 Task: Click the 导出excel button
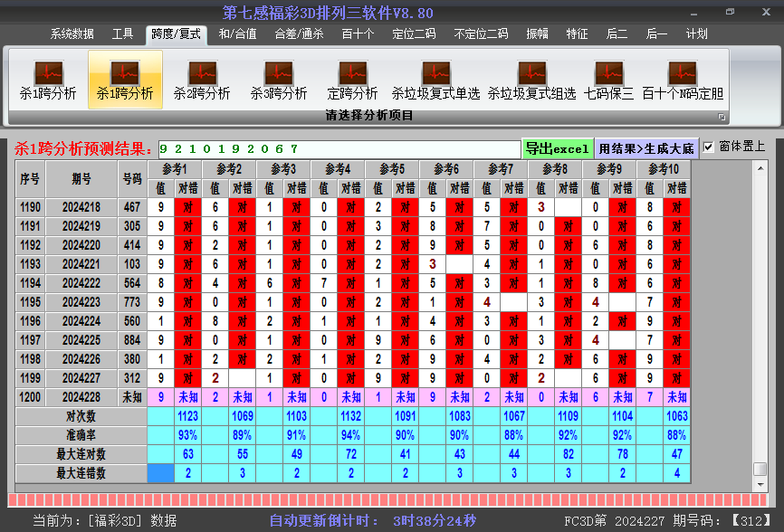tap(557, 148)
